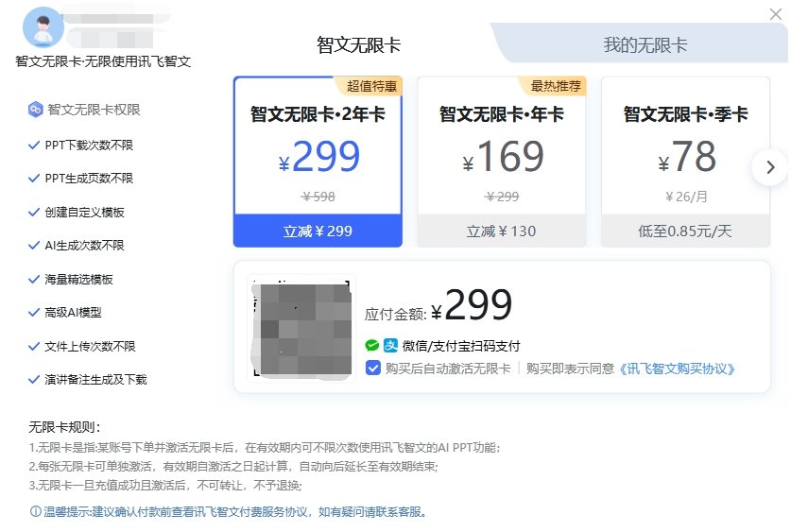Switch to 我的无限卡 tab
This screenshot has height=532, width=791.
[x=645, y=44]
